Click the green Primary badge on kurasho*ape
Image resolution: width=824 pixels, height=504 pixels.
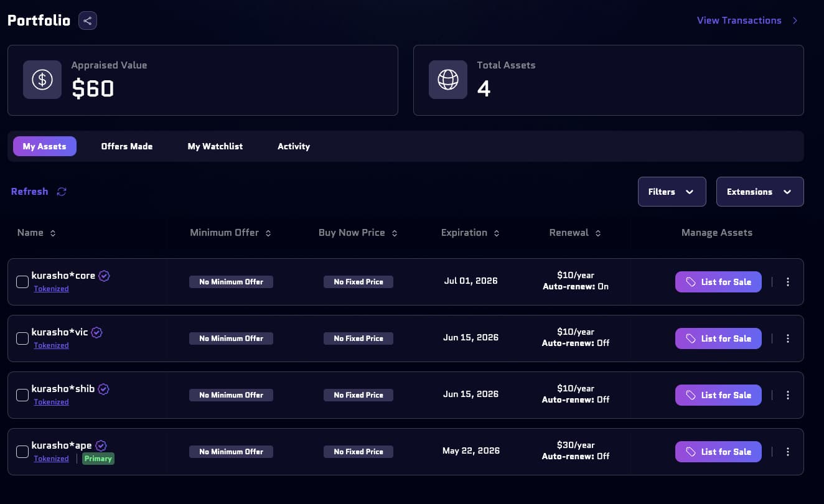pos(98,459)
